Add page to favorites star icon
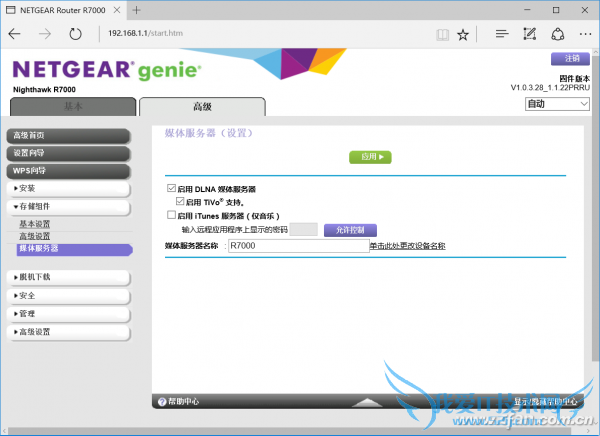Image resolution: width=600 pixels, height=436 pixels. pyautogui.click(x=463, y=35)
